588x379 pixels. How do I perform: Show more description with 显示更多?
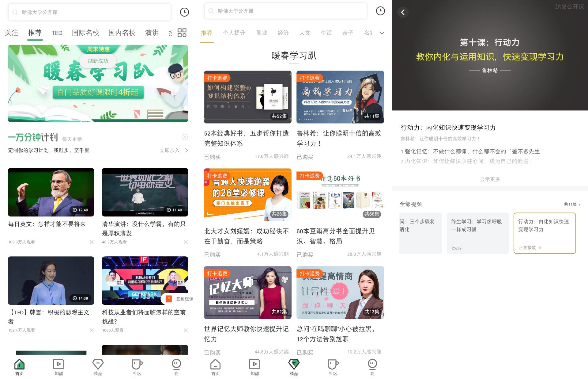tap(490, 179)
